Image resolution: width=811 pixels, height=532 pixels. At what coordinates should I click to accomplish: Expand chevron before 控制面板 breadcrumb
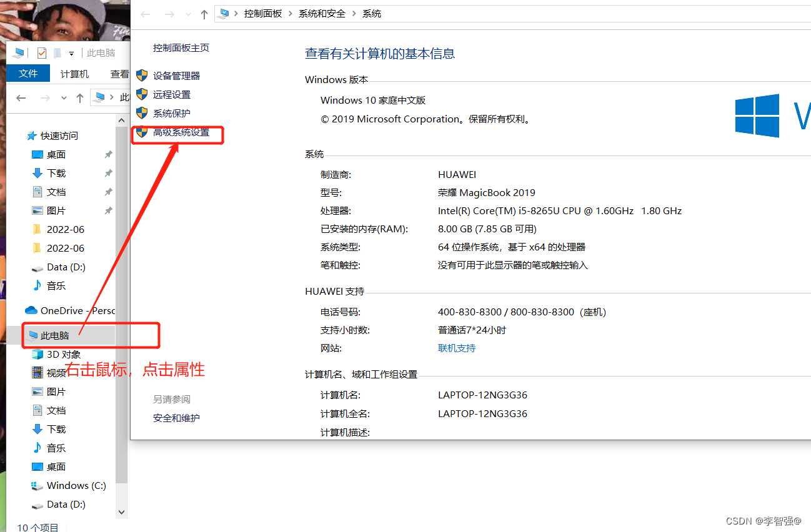236,14
